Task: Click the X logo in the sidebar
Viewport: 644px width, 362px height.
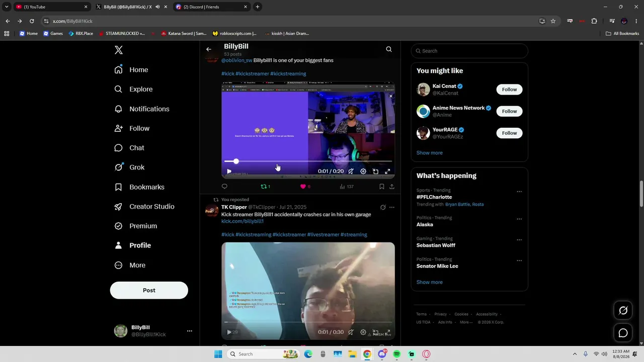Action: point(119,50)
